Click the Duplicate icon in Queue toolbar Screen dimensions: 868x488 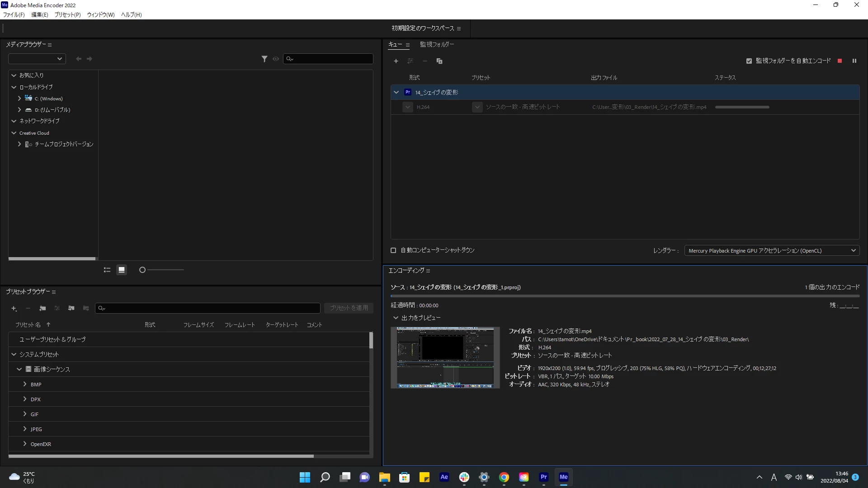click(439, 61)
